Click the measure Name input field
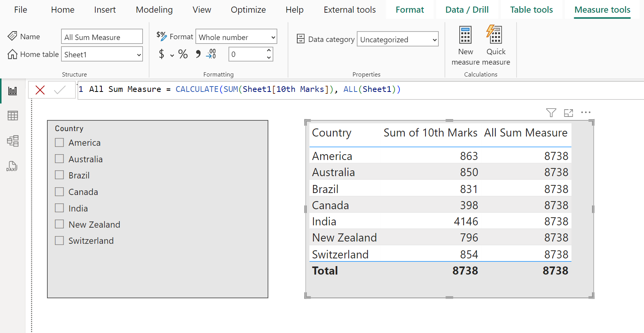Viewport: 644px width, 333px height. click(102, 37)
